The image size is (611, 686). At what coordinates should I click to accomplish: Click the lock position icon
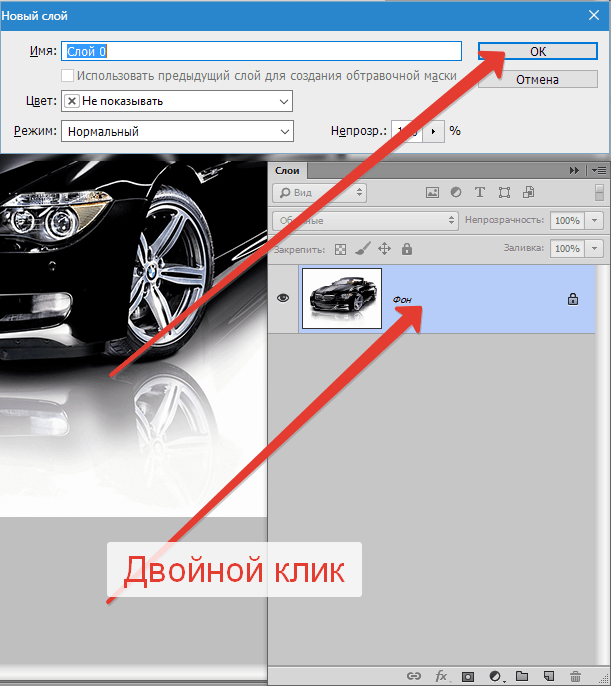point(384,248)
